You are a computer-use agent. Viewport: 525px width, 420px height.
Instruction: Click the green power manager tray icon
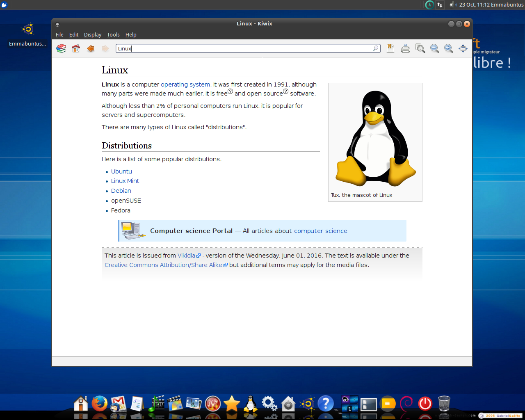[x=429, y=5]
